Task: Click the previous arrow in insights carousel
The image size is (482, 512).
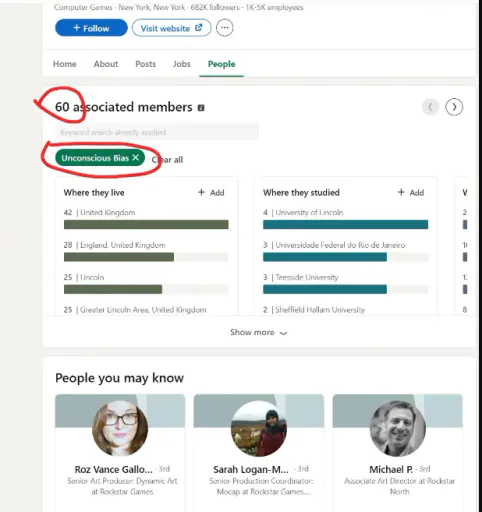Action: (430, 107)
